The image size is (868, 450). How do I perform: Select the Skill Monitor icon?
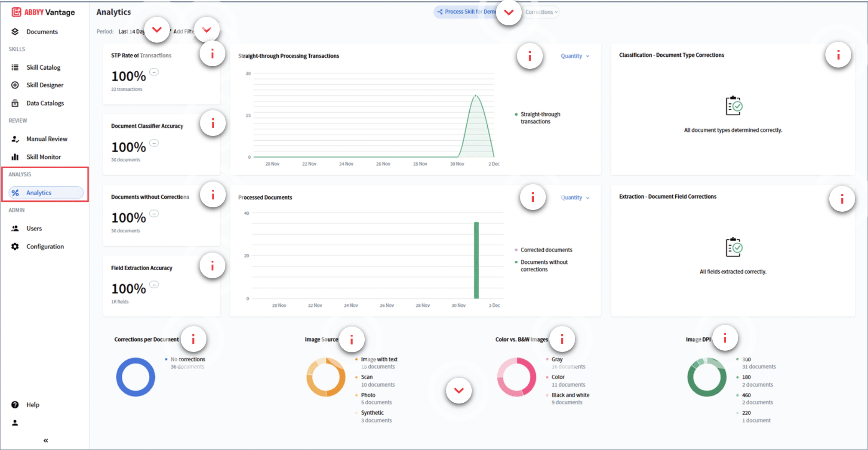15,157
